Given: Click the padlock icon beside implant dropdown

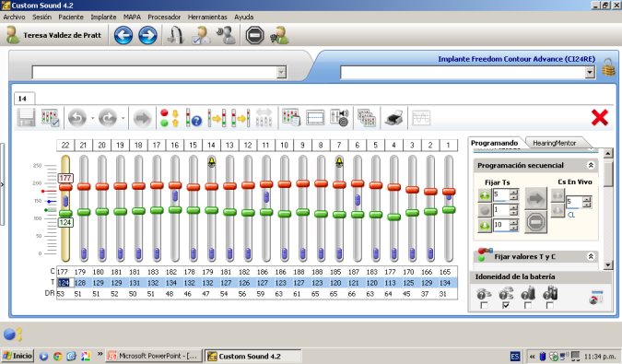Looking at the screenshot, I should point(608,67).
